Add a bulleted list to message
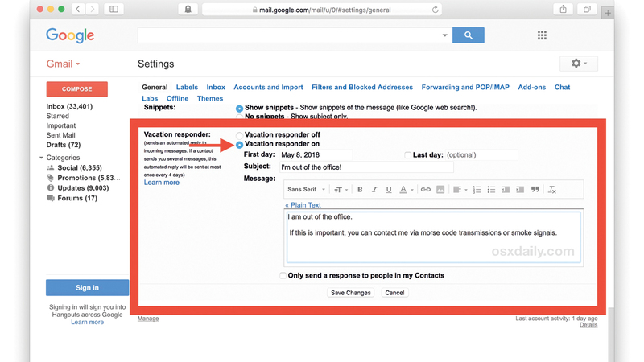This screenshot has height=362, width=644. pos(491,190)
